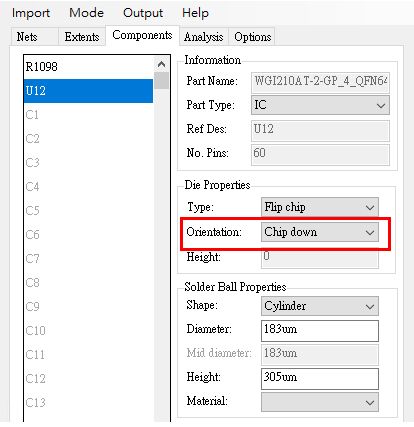Switch to the Analysis tab

(x=204, y=37)
